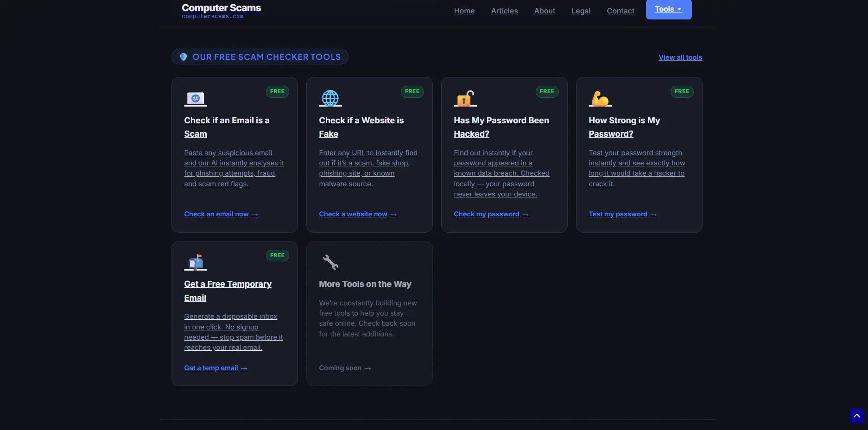Click the shield icon beside scam checker heading

click(x=184, y=57)
